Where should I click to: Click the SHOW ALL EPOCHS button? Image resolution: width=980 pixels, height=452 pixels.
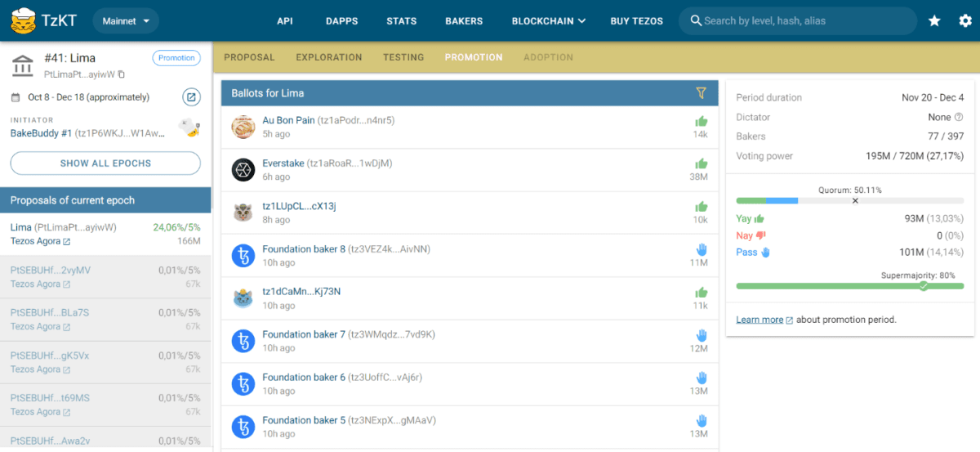(x=105, y=163)
